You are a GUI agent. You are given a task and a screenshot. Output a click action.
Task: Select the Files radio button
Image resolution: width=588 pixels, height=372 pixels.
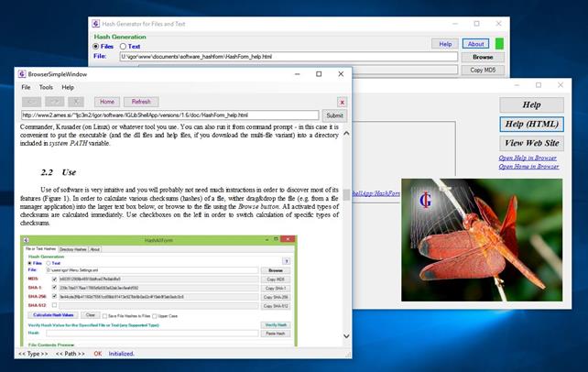[x=96, y=46]
